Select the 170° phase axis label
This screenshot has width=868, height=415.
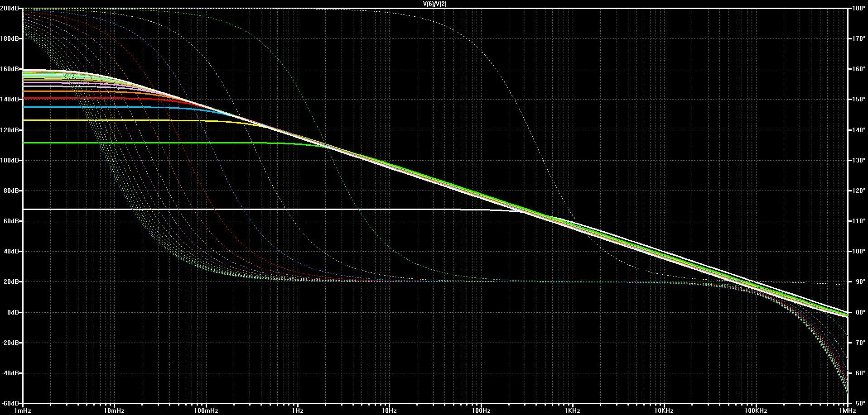click(x=858, y=38)
